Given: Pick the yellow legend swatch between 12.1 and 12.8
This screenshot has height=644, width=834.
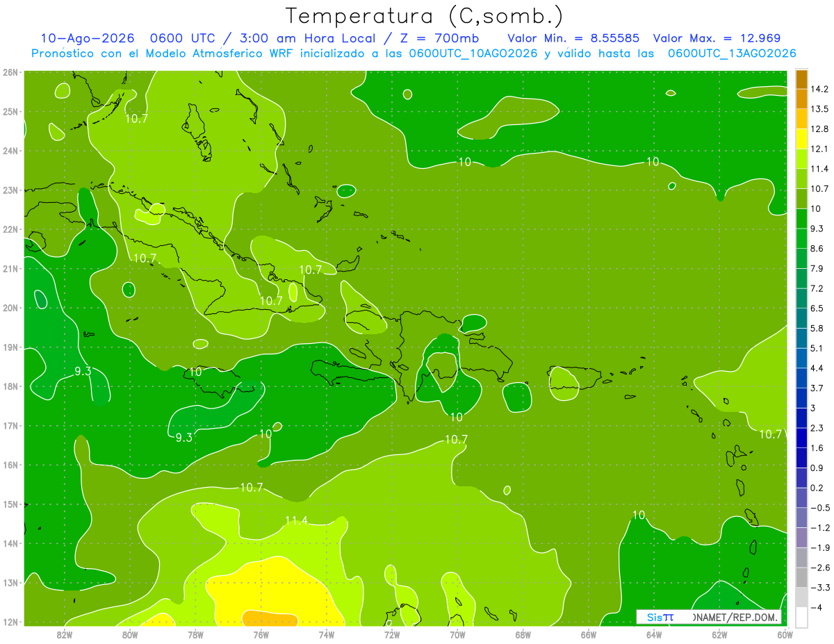Looking at the screenshot, I should 801,138.
